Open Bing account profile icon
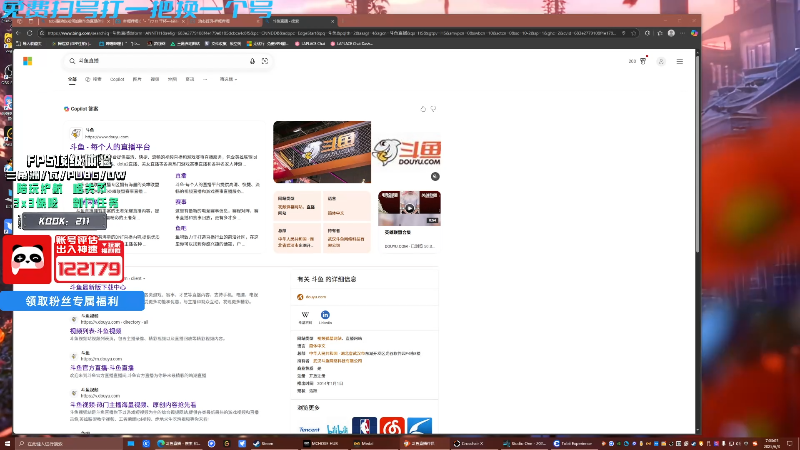This screenshot has width=800, height=450. (x=661, y=62)
